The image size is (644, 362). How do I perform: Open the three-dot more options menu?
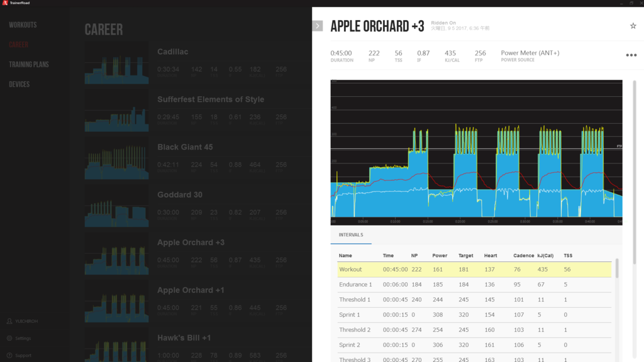coord(631,55)
